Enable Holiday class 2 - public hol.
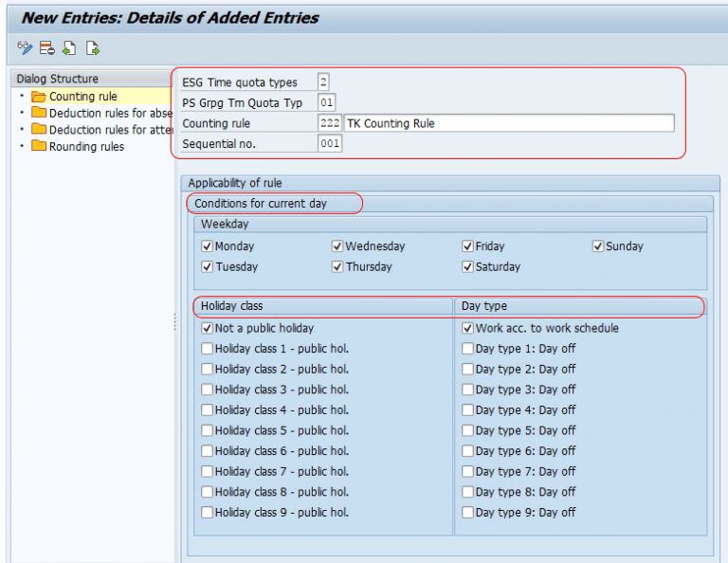 207,369
